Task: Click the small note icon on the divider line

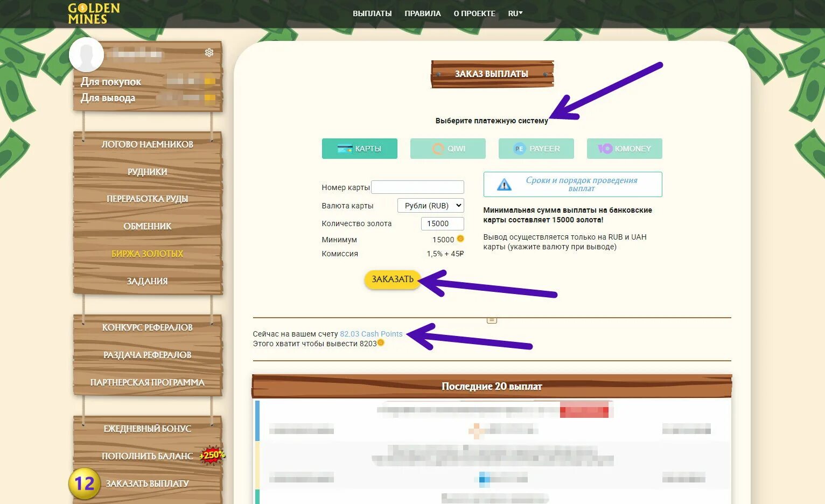Action: click(492, 320)
